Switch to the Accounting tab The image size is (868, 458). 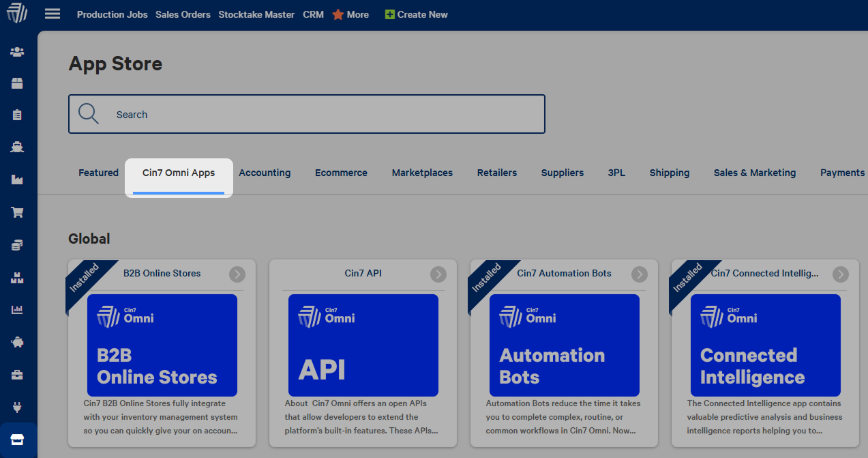coord(265,173)
